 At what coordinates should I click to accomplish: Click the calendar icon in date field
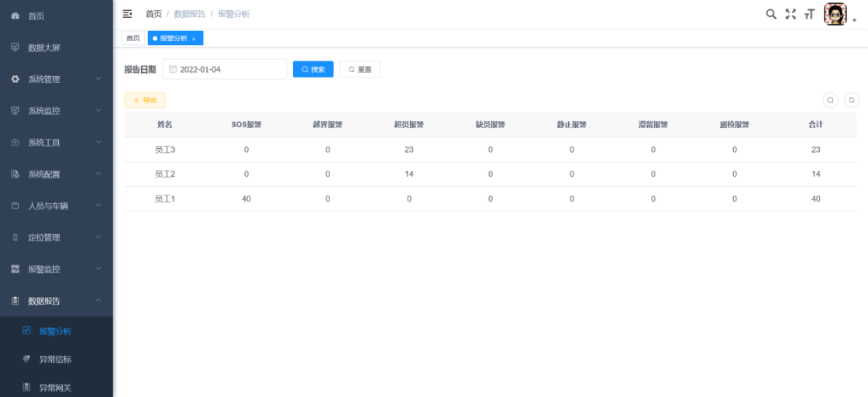click(173, 69)
